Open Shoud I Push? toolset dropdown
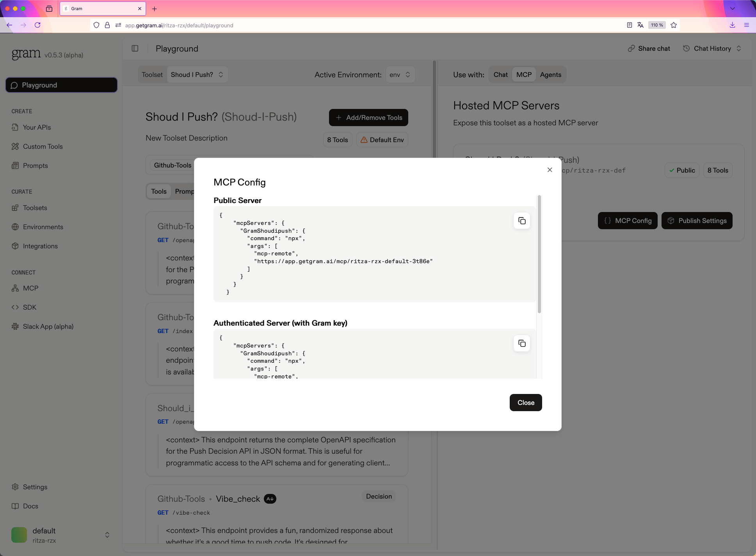Image resolution: width=756 pixels, height=556 pixels. (x=197, y=75)
